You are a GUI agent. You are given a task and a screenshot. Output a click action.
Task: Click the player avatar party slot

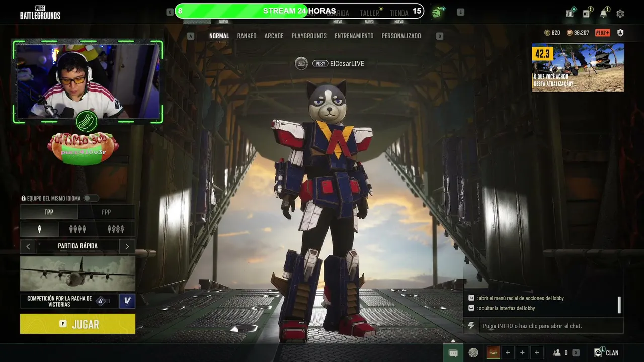click(493, 353)
